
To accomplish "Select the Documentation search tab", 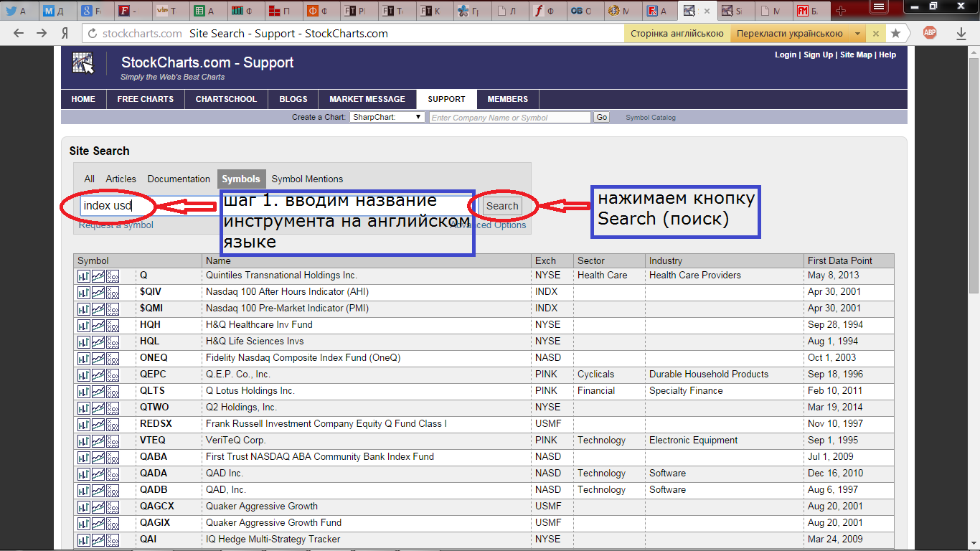I will tap(179, 179).
